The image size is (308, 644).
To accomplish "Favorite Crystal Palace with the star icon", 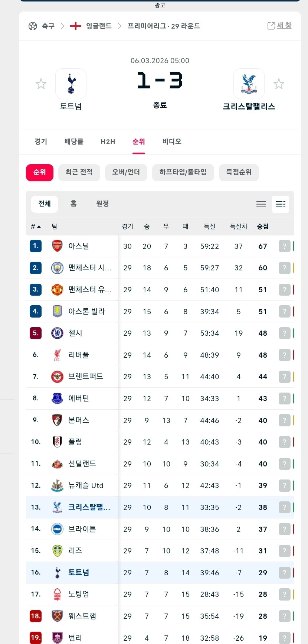I will click(x=279, y=84).
